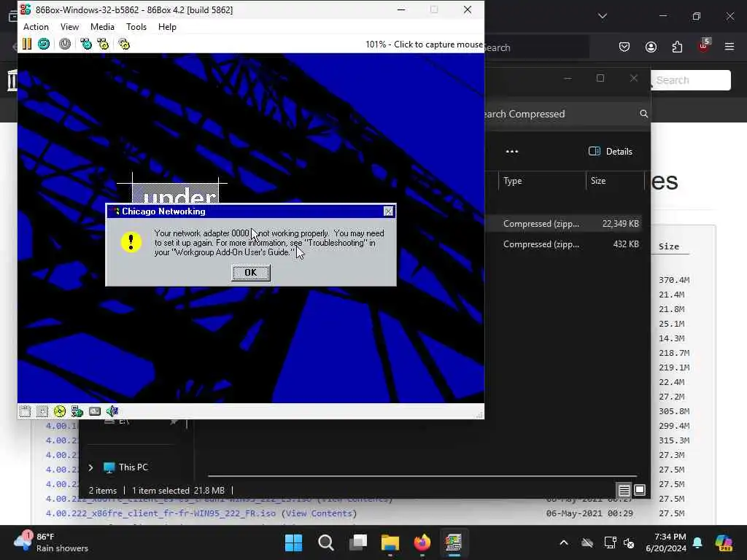747x560 pixels.
Task: Click the CD-ROM drive status icon
Action: [60, 411]
